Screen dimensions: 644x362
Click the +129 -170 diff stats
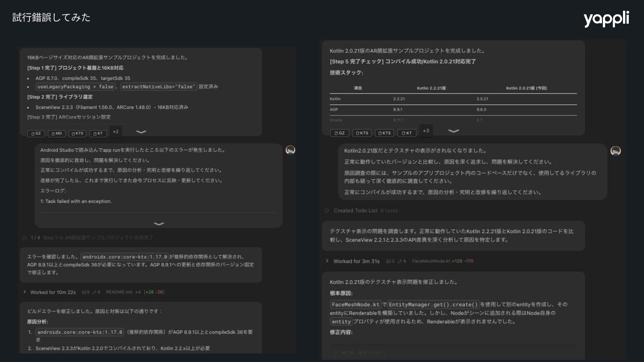pos(463,261)
